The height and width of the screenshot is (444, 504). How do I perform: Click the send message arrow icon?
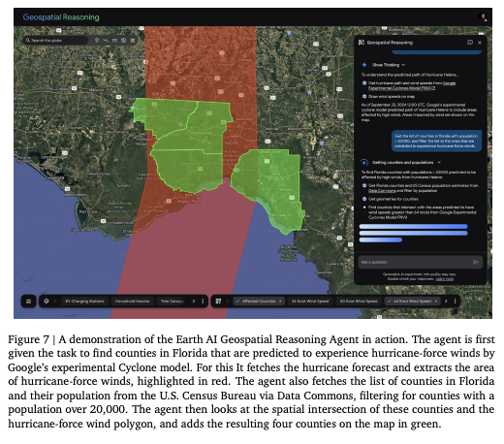(476, 262)
